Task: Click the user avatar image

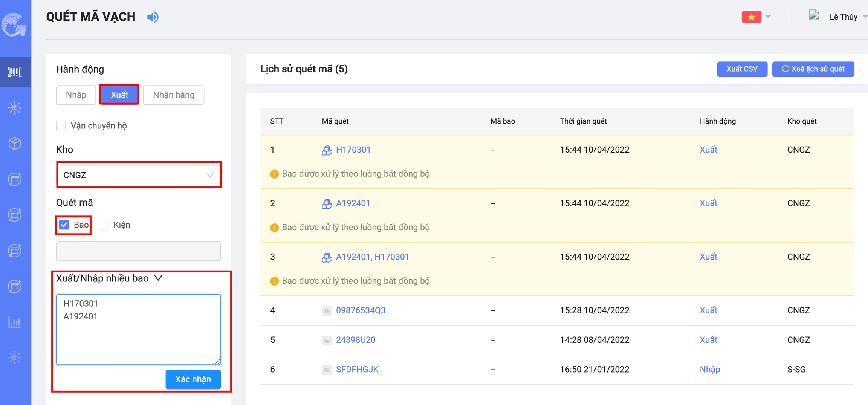Action: tap(814, 15)
